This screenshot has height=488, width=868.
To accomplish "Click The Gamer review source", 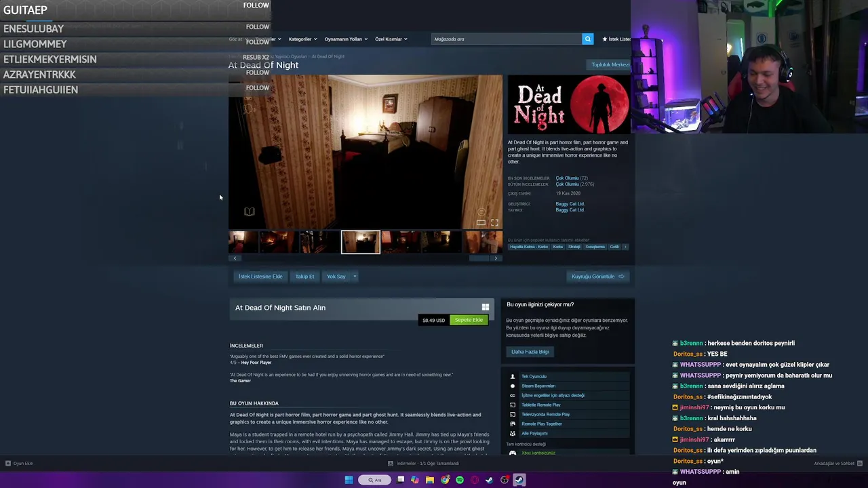I will click(240, 381).
